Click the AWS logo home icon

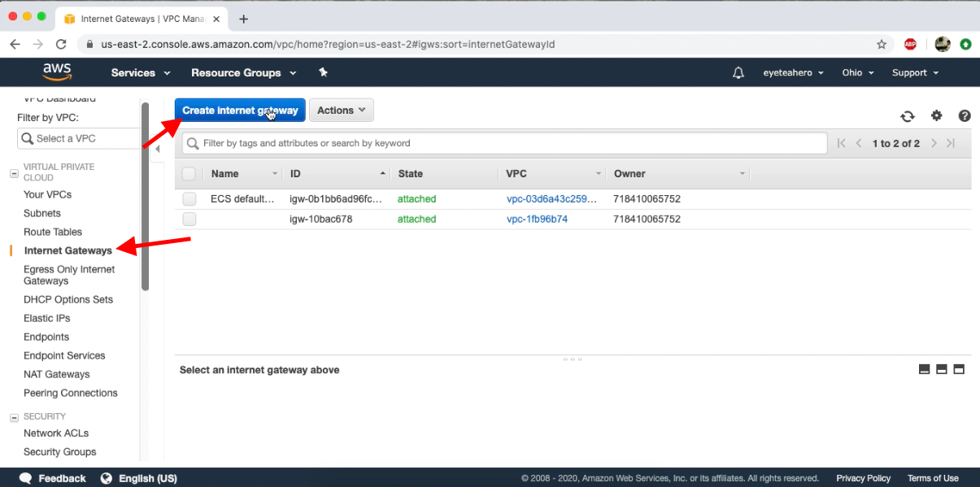click(x=57, y=72)
